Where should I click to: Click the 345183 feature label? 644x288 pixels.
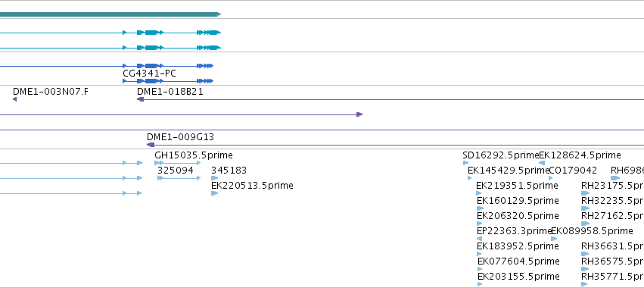[229, 171]
